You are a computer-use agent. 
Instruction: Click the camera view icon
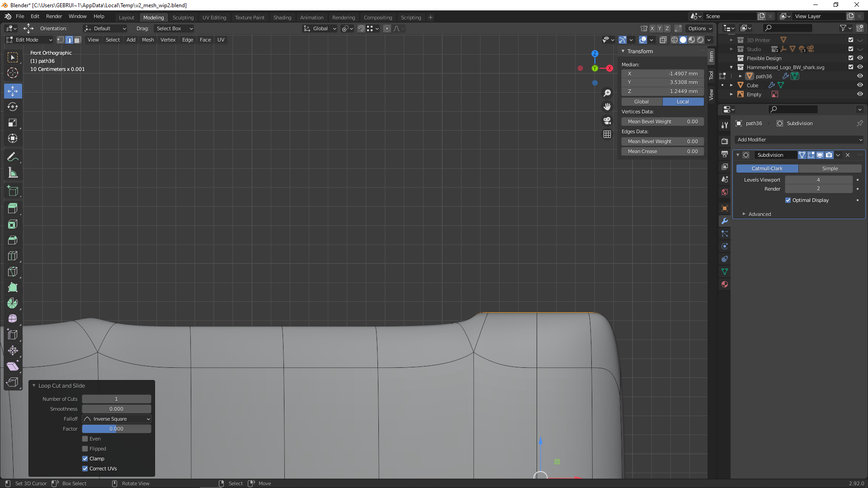(607, 121)
